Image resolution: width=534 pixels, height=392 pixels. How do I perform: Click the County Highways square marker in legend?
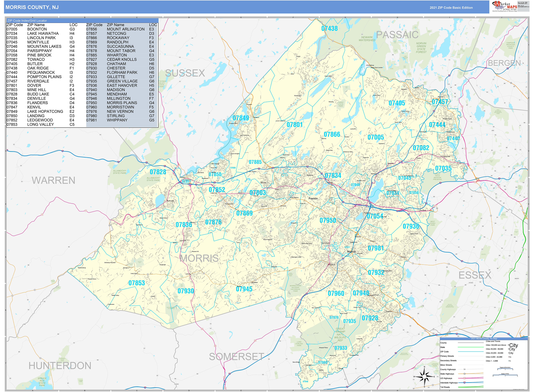tap(464, 369)
